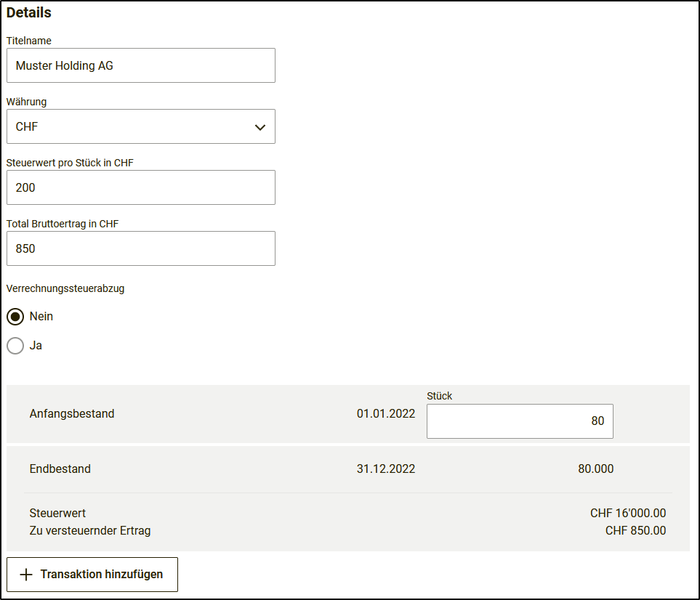Click the Stück quantity field showing 80

520,421
